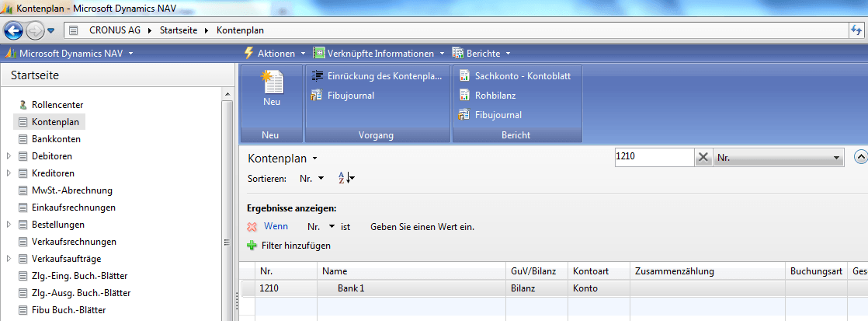This screenshot has height=321, width=868.
Task: Open Verkaufsaufträge list
Action: (x=67, y=260)
